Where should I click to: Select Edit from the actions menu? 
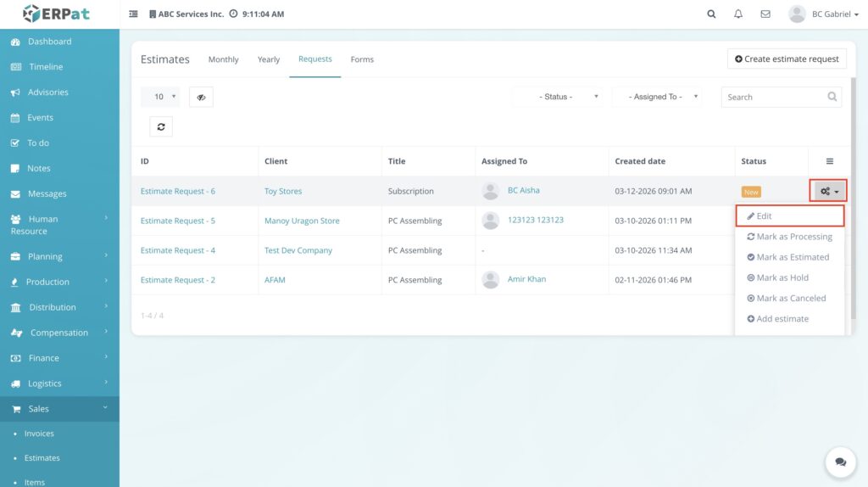(x=789, y=216)
